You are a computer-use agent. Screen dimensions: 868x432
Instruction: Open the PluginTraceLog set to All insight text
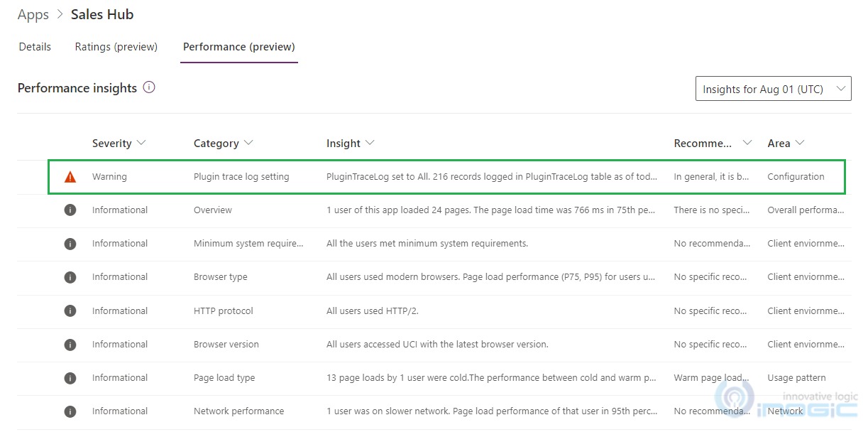point(492,177)
